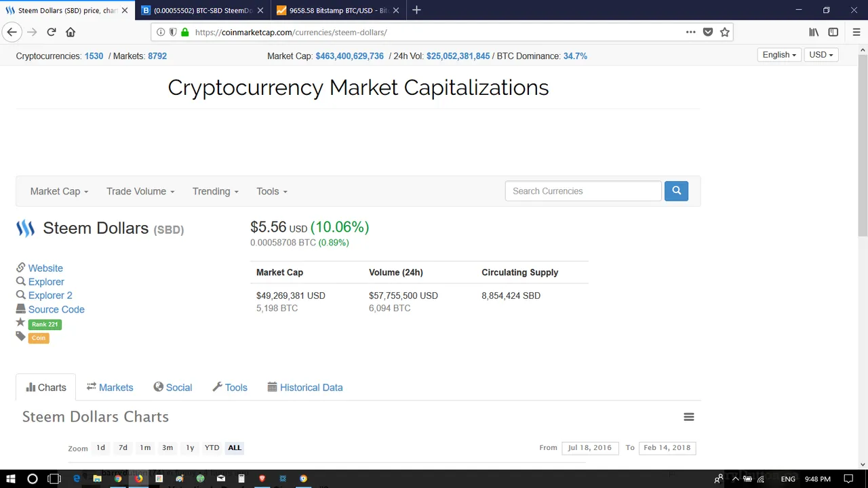Open the Firefox hamburger menu
868x488 pixels.
click(856, 32)
